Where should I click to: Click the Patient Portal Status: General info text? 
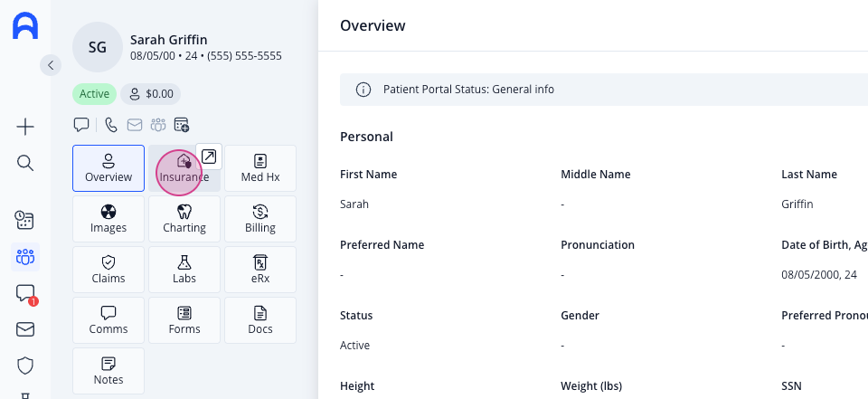coord(468,90)
